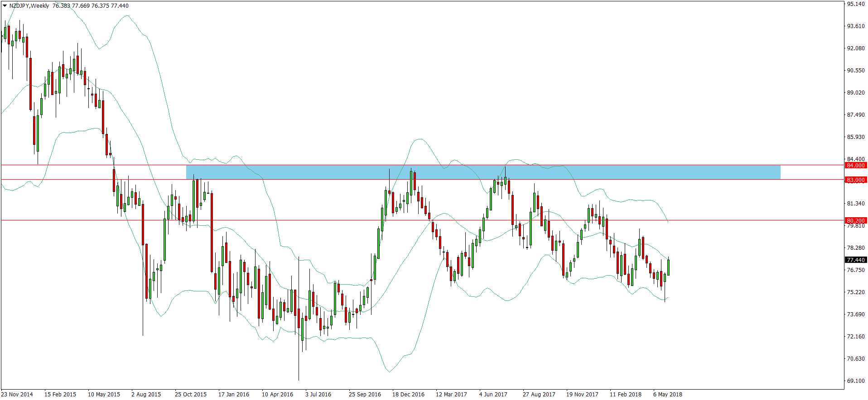
Task: Click the 85.930 price scale value
Action: [856, 137]
